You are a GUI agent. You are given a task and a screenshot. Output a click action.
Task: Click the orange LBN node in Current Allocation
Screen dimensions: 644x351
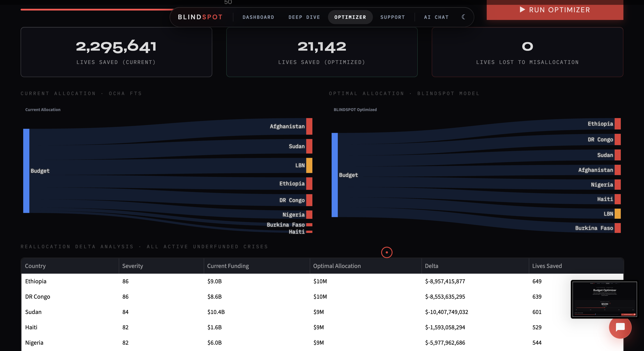coord(309,165)
